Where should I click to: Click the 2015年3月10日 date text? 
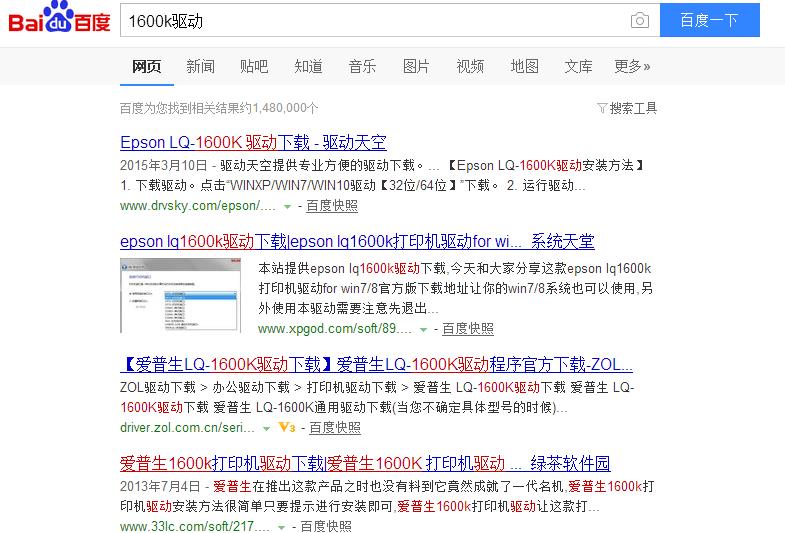163,166
